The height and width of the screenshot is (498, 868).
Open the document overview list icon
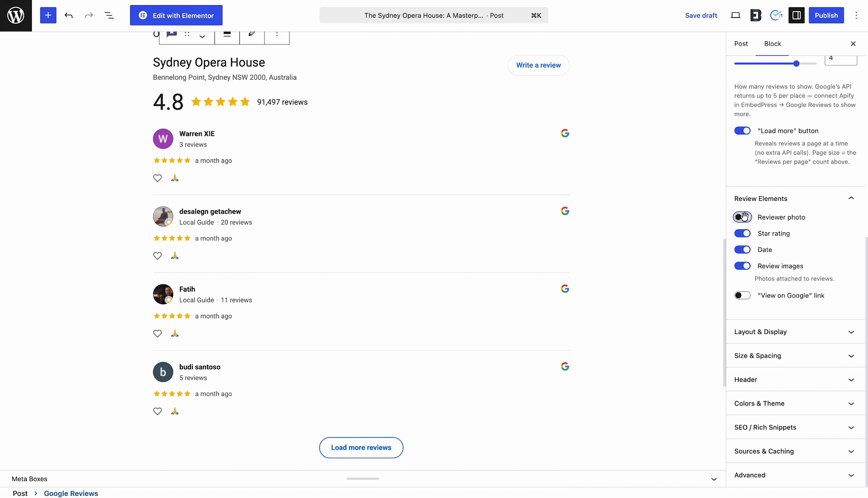(109, 15)
